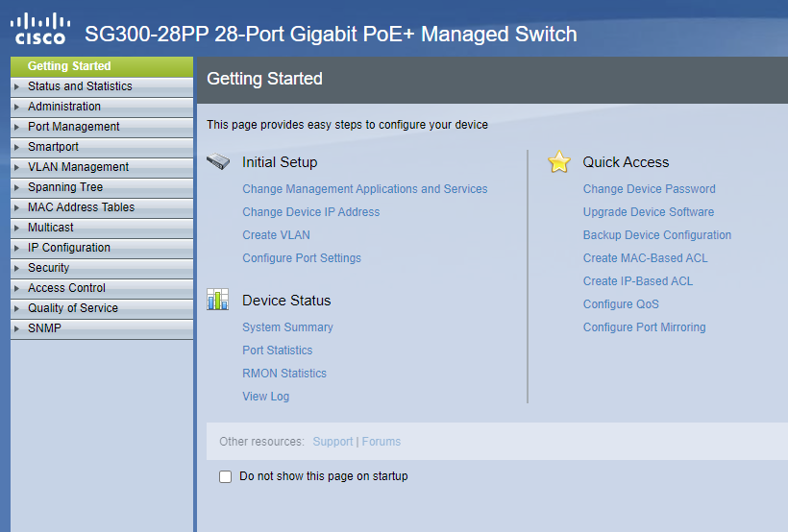
Task: Click the Create VLAN link
Action: click(276, 235)
